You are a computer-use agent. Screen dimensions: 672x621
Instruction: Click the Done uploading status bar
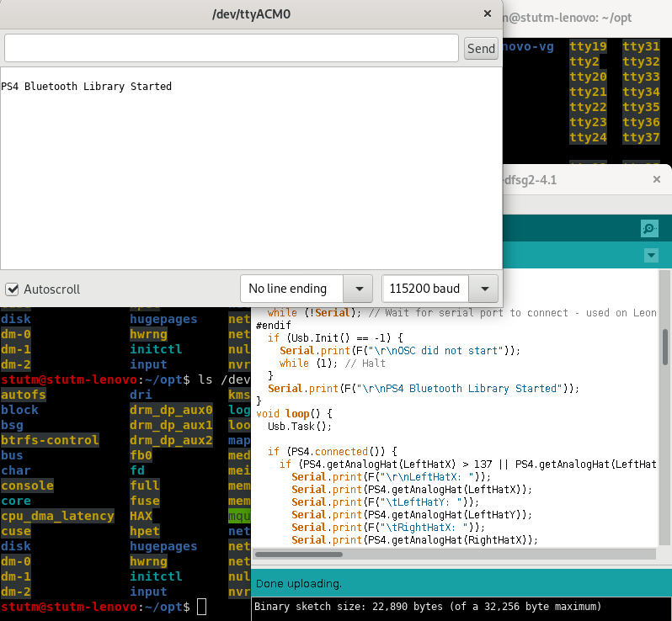461,583
